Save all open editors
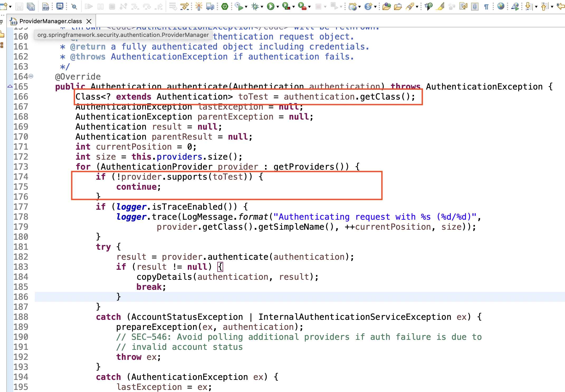 [x=31, y=7]
